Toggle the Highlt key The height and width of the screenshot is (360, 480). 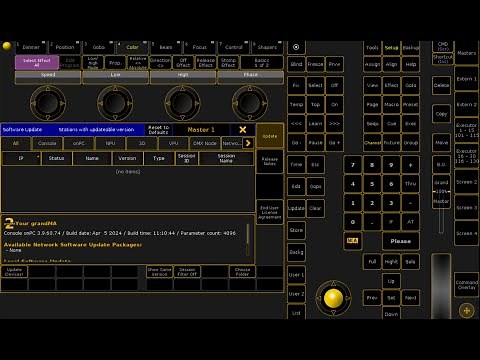pos(391,262)
